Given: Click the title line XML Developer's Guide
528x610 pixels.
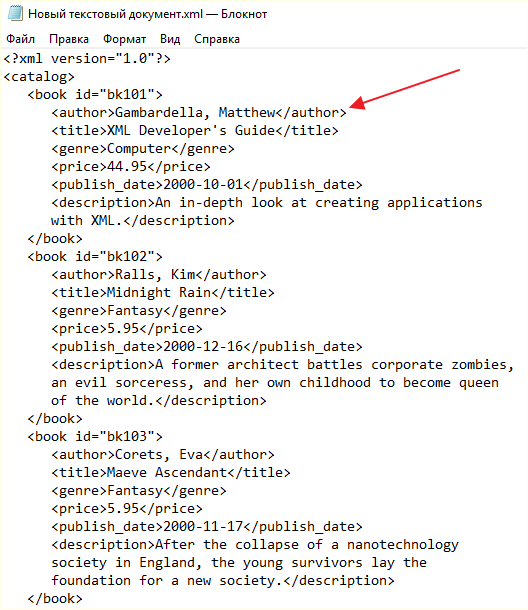Looking at the screenshot, I should pyautogui.click(x=195, y=130).
